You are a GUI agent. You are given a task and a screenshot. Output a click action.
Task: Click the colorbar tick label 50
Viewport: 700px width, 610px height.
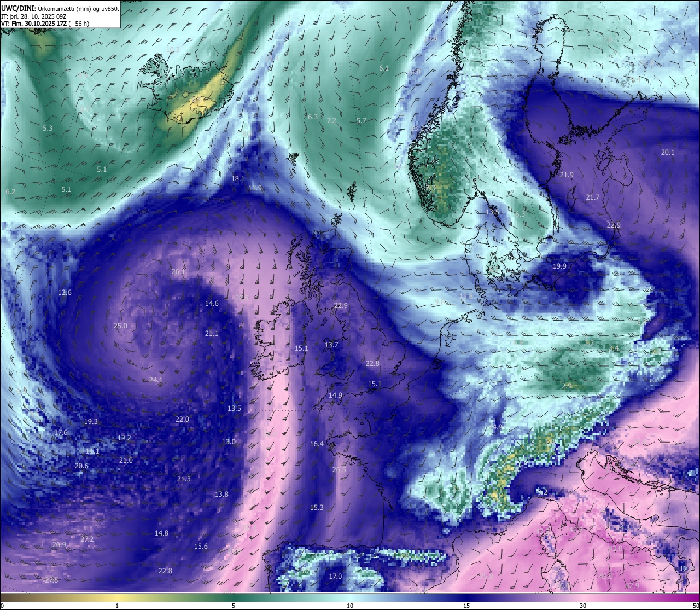[695, 606]
